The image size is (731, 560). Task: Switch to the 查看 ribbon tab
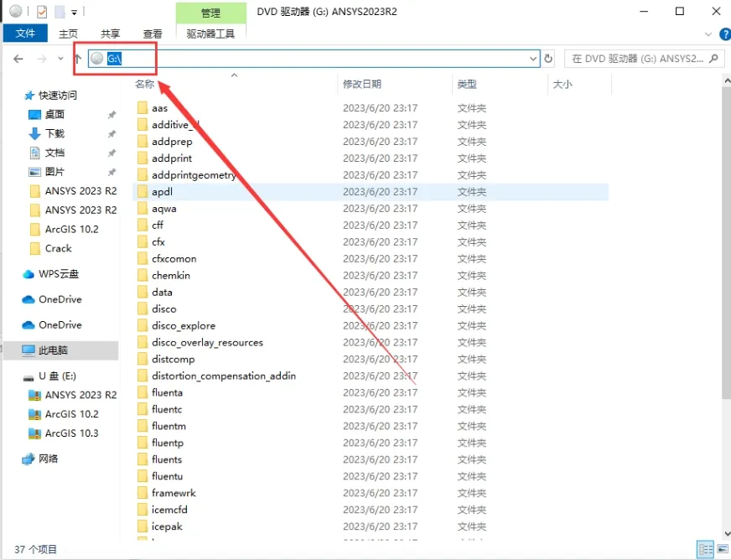[x=153, y=34]
